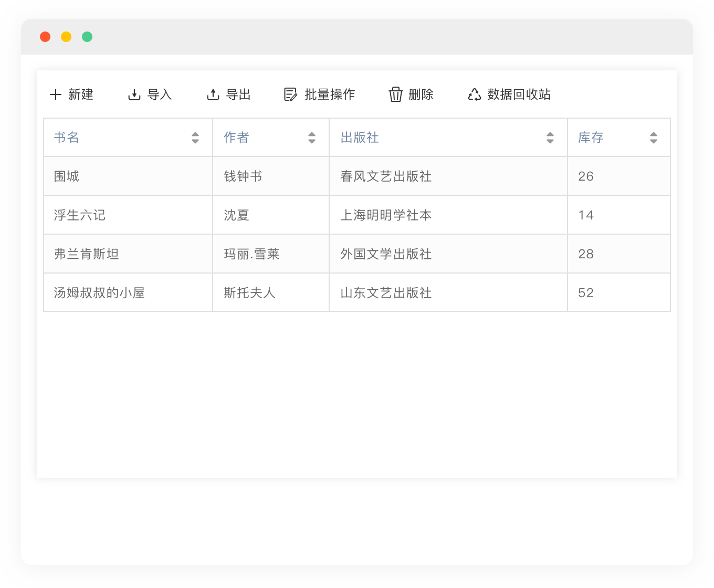Click the 批量操作 edit-list icon
The width and height of the screenshot is (714, 588).
point(290,94)
